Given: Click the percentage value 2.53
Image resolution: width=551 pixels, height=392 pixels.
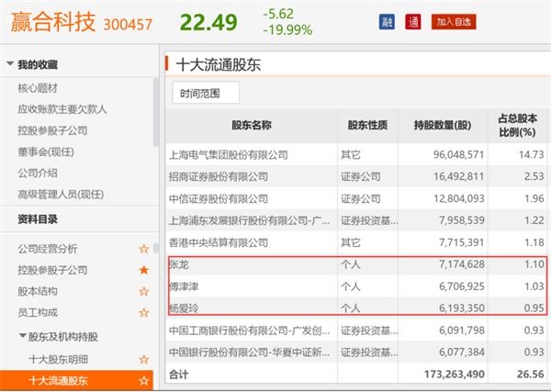Looking at the screenshot, I should coord(534,176).
